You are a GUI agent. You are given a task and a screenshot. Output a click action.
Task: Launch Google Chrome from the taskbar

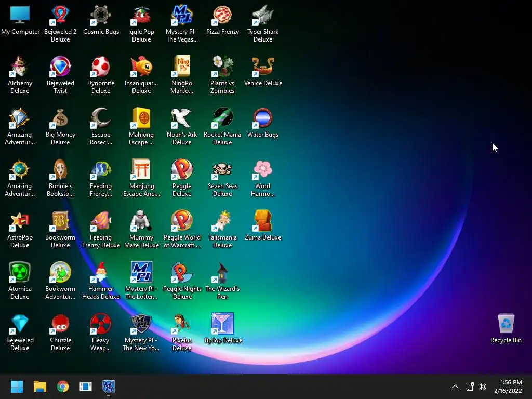(63, 387)
